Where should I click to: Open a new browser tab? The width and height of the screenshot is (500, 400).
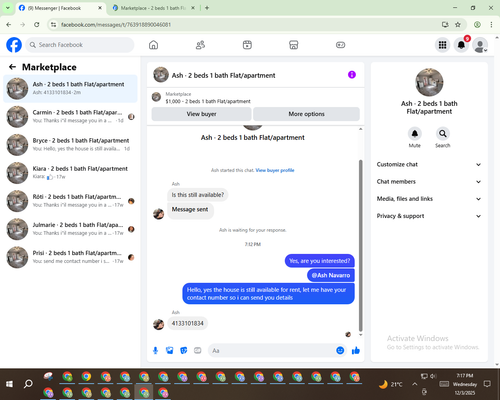(207, 8)
